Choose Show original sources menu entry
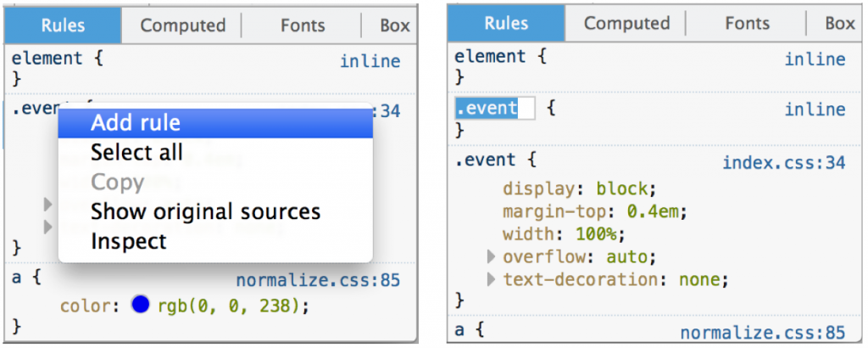This screenshot has width=868, height=348. click(215, 211)
